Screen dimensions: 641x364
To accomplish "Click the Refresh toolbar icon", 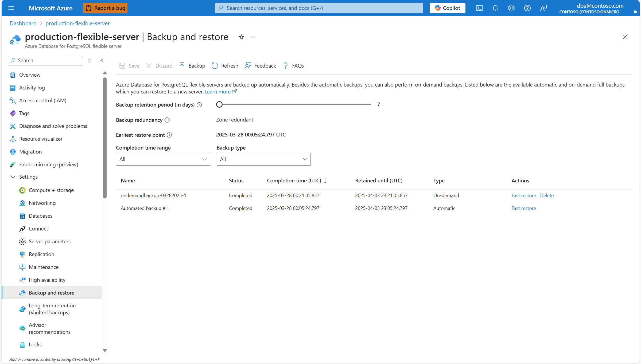I will point(215,66).
